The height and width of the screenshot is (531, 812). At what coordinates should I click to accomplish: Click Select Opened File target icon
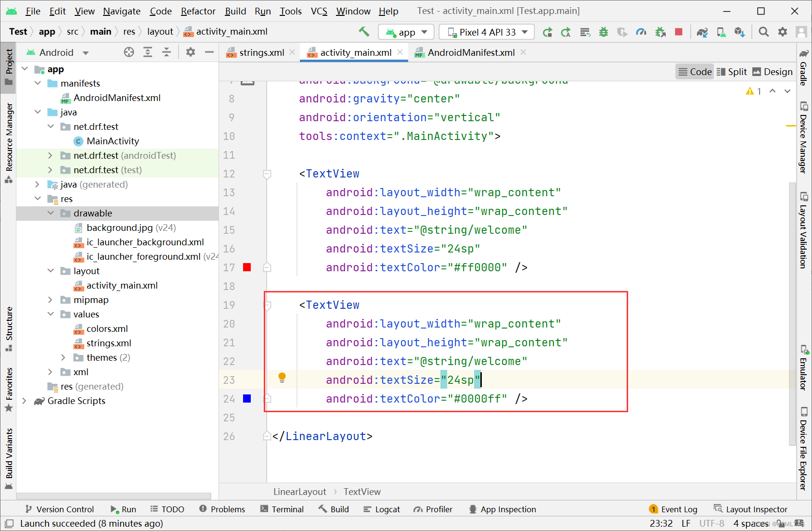tap(129, 52)
